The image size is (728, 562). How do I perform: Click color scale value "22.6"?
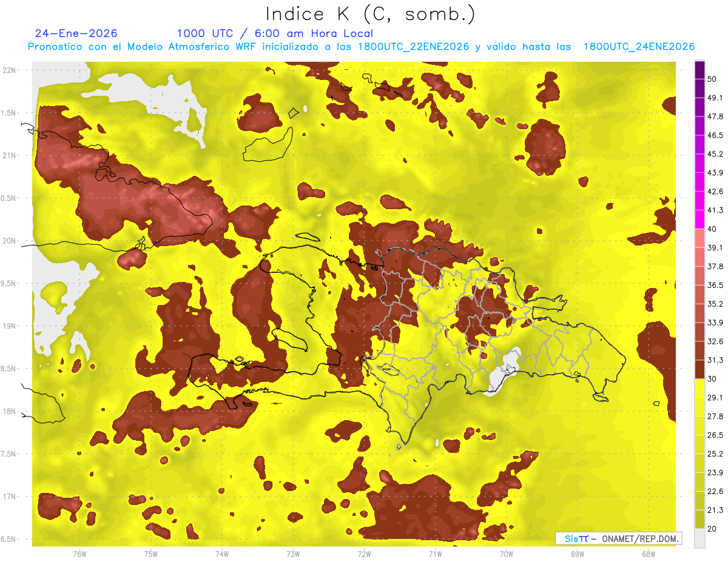pos(715,492)
